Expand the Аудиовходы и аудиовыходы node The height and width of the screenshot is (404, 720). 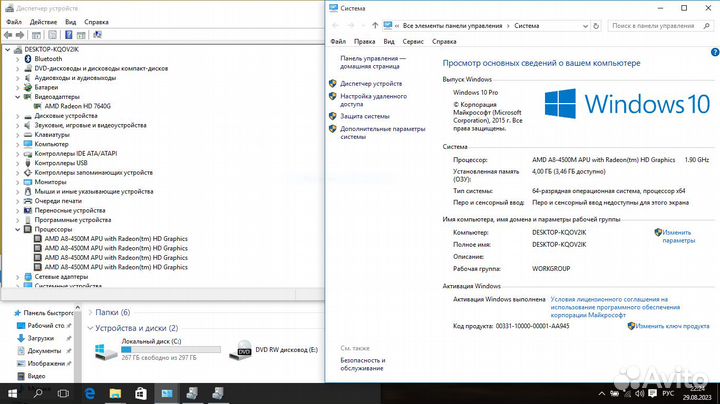click(x=17, y=78)
